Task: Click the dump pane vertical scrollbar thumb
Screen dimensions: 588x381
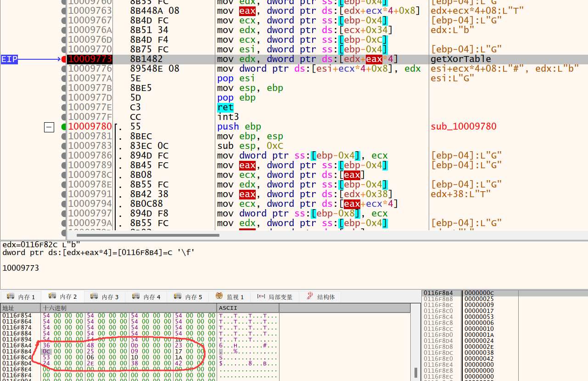Action: point(416,372)
